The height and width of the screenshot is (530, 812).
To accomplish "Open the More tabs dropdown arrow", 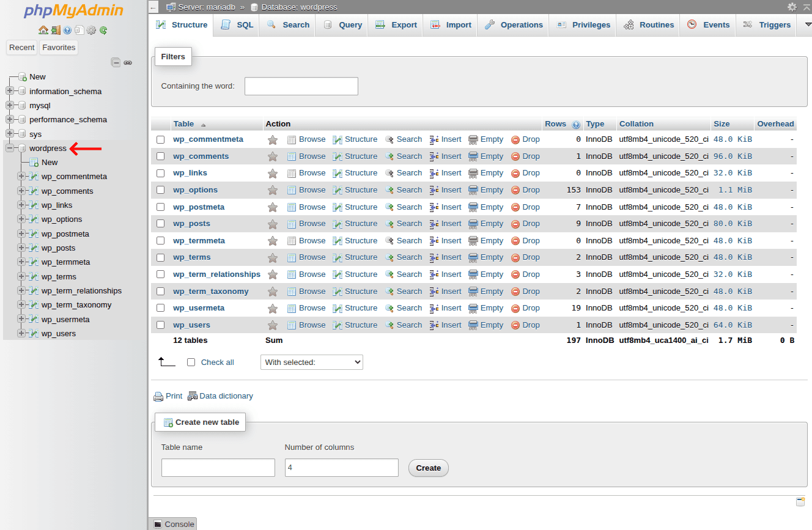I will (808, 24).
